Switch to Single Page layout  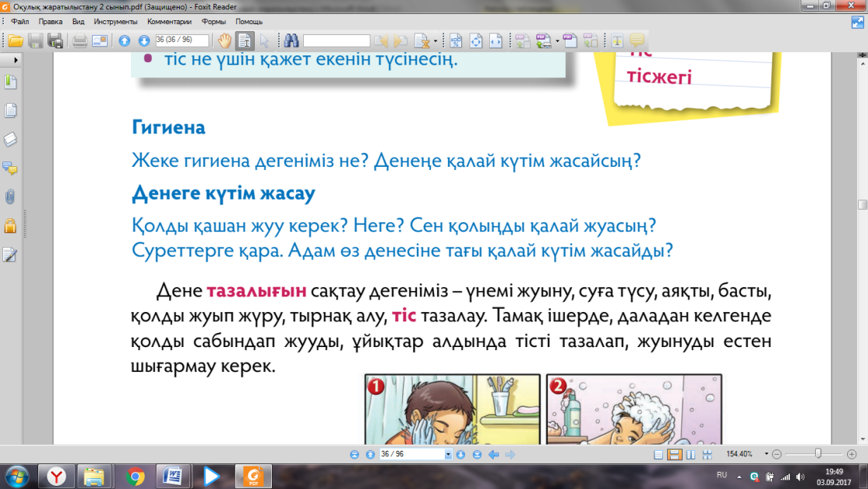(x=658, y=455)
